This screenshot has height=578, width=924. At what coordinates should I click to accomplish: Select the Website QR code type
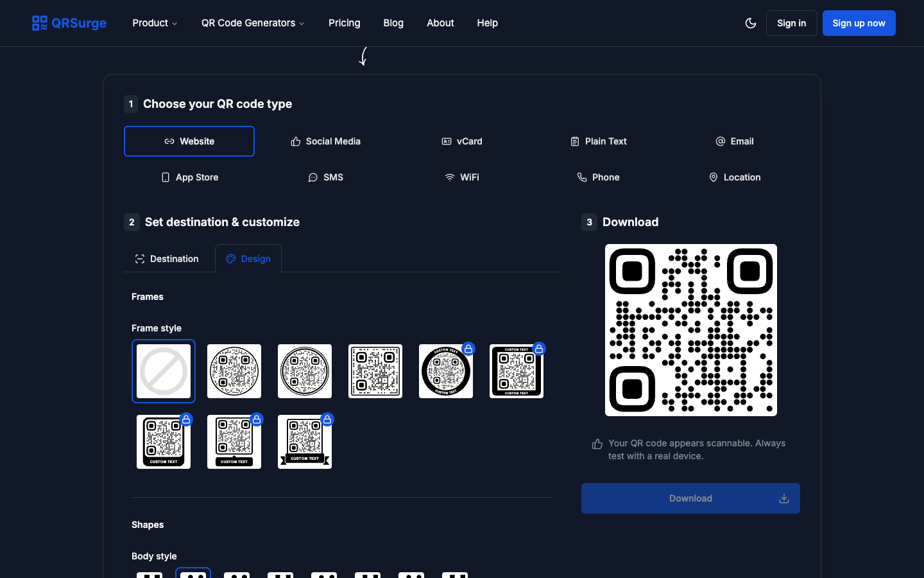189,141
